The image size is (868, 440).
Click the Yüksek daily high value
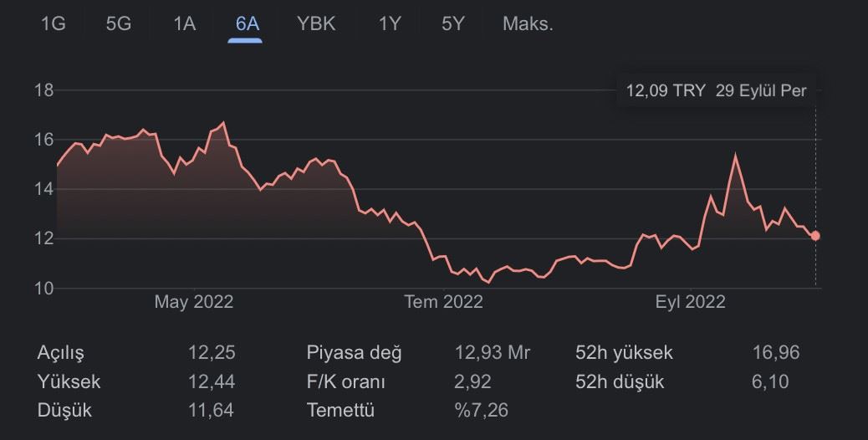[212, 381]
